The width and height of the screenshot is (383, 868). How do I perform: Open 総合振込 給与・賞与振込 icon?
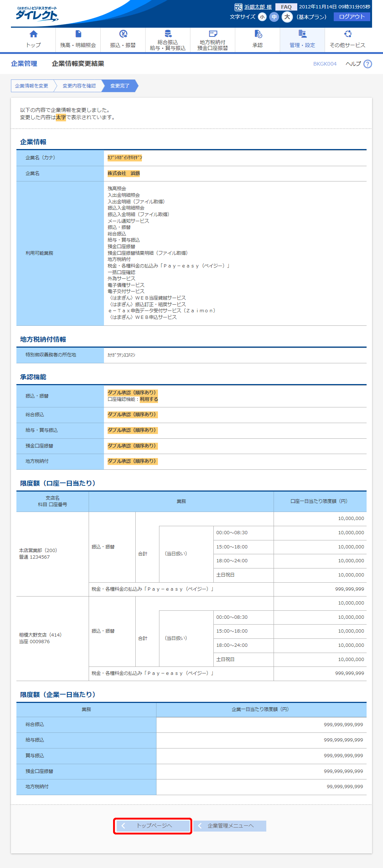pyautogui.click(x=168, y=34)
